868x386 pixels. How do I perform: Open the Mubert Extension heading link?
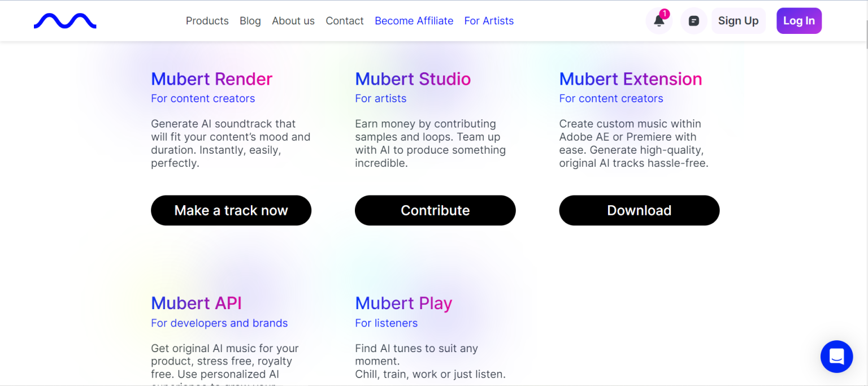(x=630, y=79)
